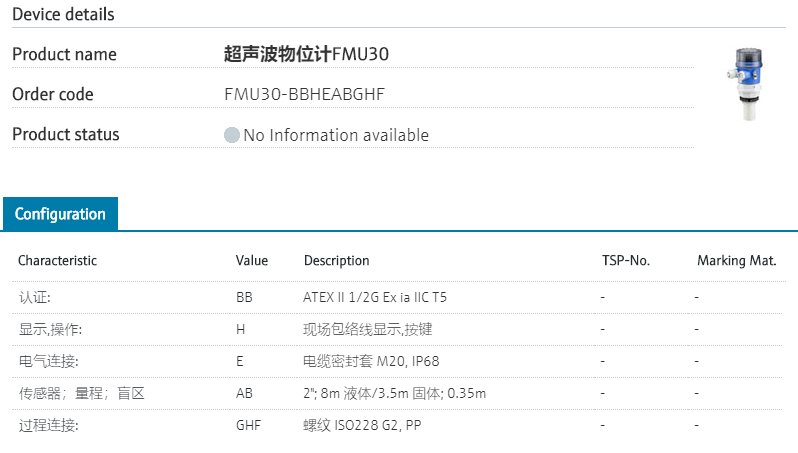This screenshot has width=798, height=453.
Task: Click the 显示,操作 characteristic label
Action: click(50, 329)
